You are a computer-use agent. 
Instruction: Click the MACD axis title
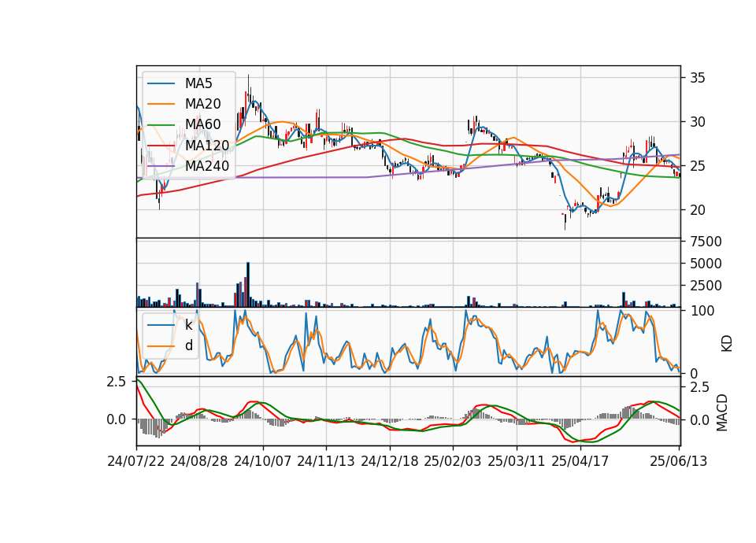[722, 413]
